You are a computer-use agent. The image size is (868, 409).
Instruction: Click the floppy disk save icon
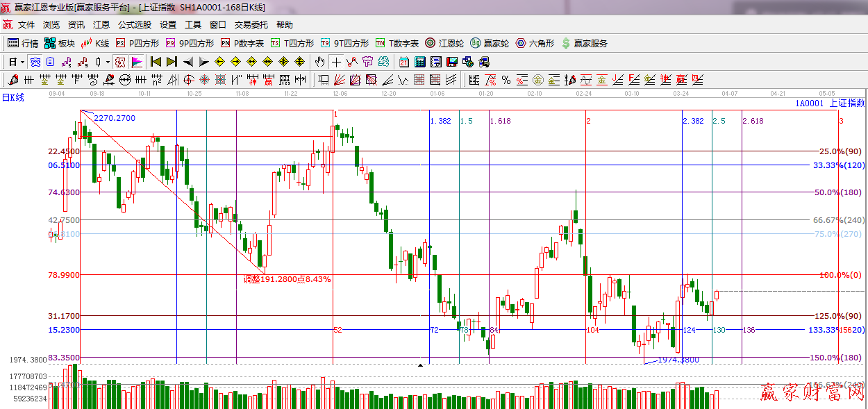click(x=452, y=62)
